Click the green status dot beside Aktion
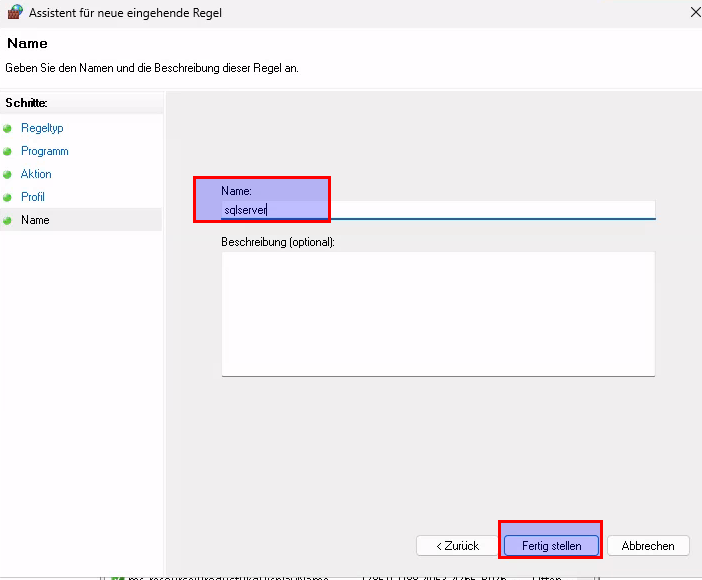 tap(8, 175)
